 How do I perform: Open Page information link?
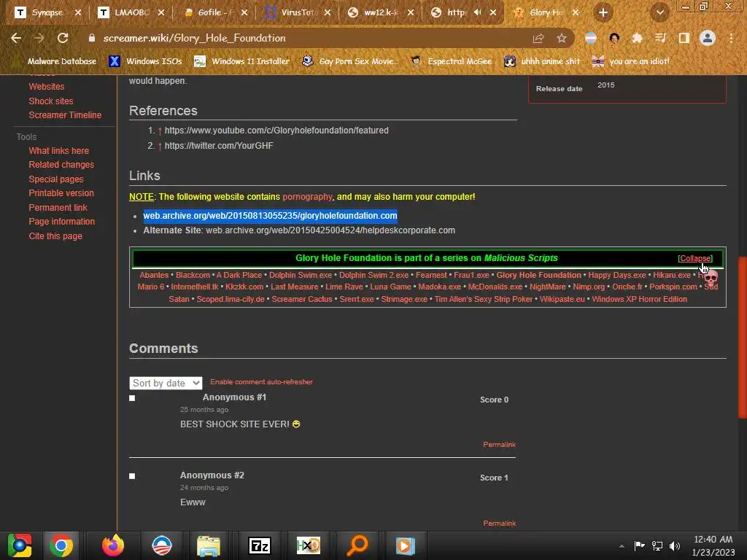click(61, 222)
